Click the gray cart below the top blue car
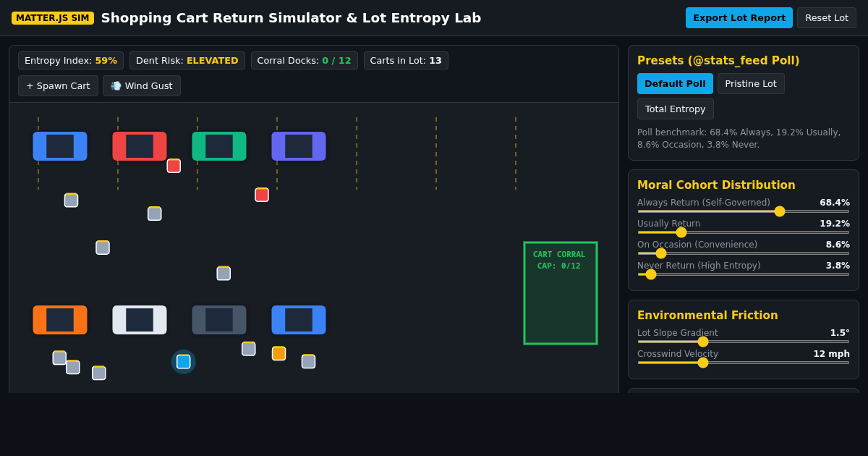868x456 pixels. 71,200
